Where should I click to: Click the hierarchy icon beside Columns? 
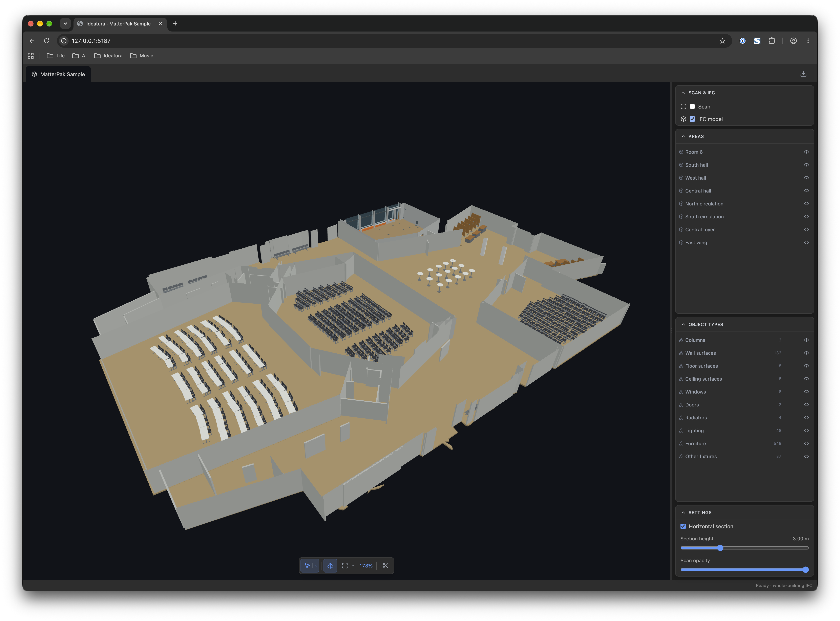[681, 340]
